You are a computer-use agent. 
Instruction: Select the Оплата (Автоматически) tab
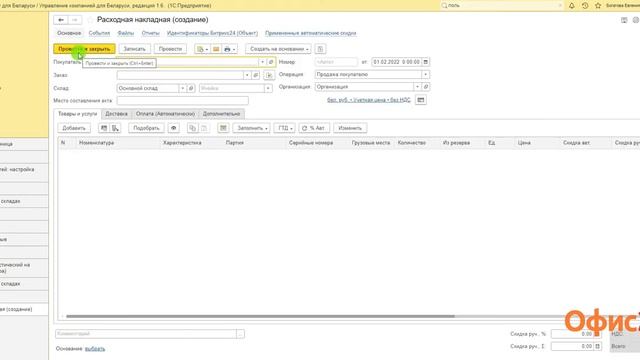pyautogui.click(x=165, y=114)
